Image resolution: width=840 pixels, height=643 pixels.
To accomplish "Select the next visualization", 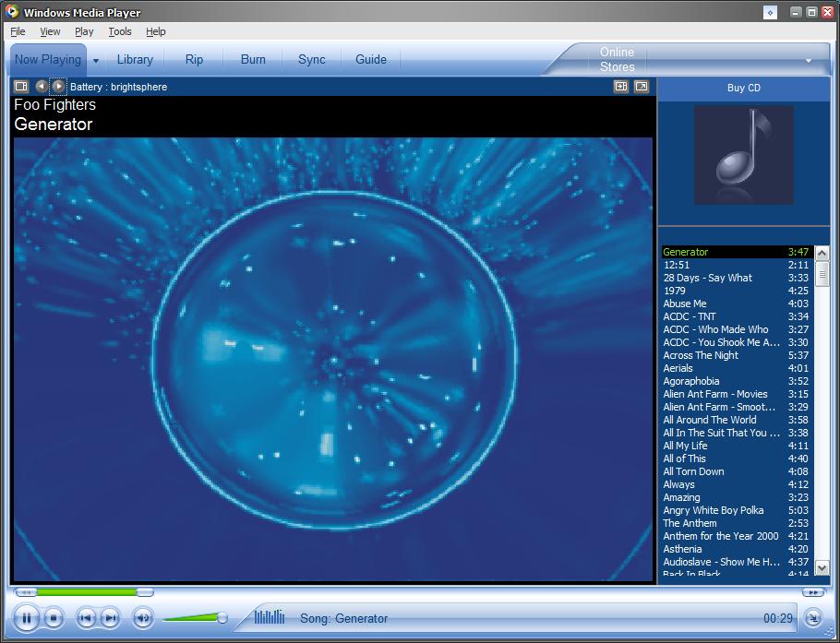I will [x=58, y=86].
